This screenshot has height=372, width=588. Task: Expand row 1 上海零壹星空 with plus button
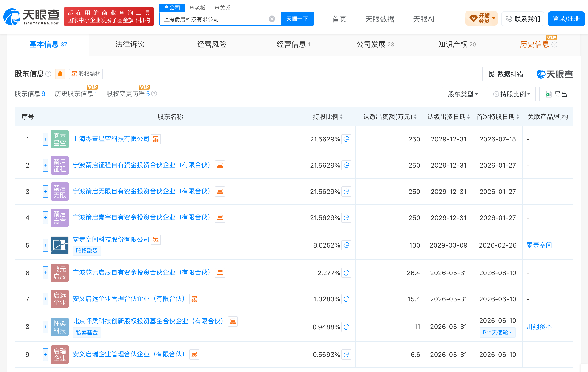[45, 139]
